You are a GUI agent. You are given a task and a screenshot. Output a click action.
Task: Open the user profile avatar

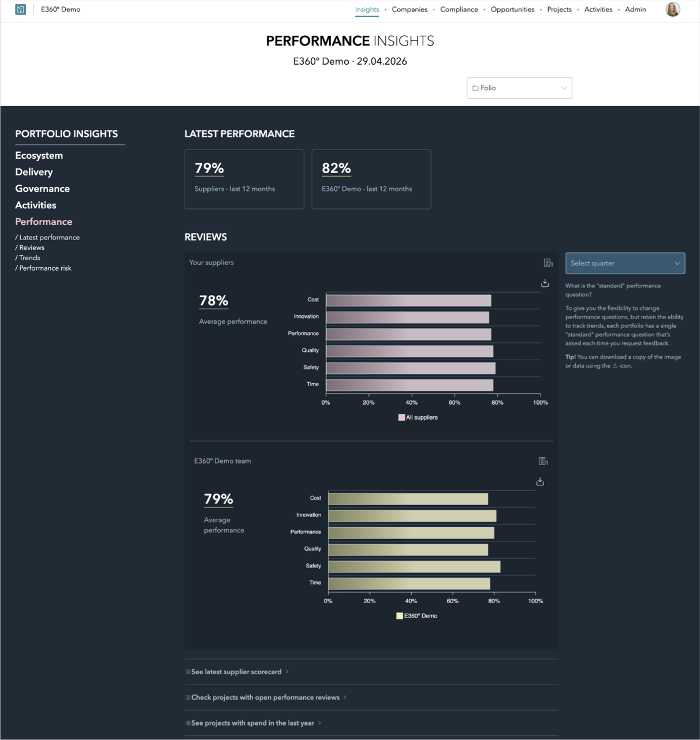[x=672, y=9]
